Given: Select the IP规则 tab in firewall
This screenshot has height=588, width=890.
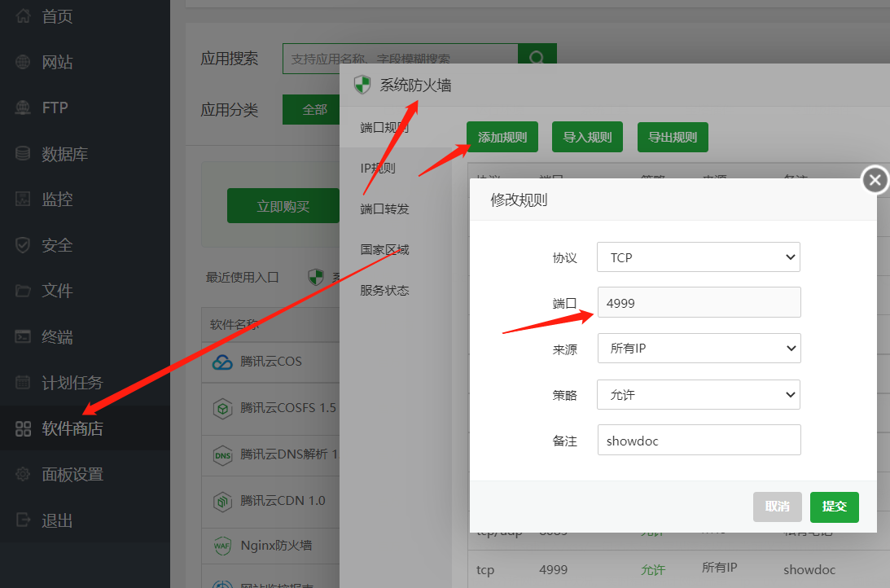Looking at the screenshot, I should click(x=396, y=169).
